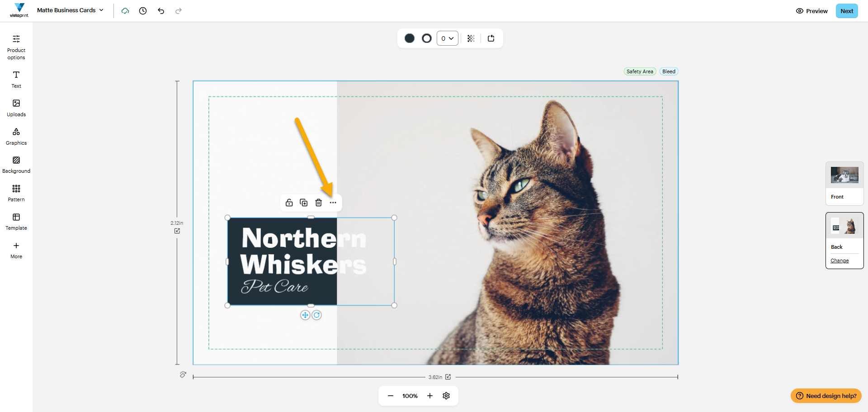The image size is (868, 412).
Task: Click the arrange layer order icon
Action: pos(491,38)
